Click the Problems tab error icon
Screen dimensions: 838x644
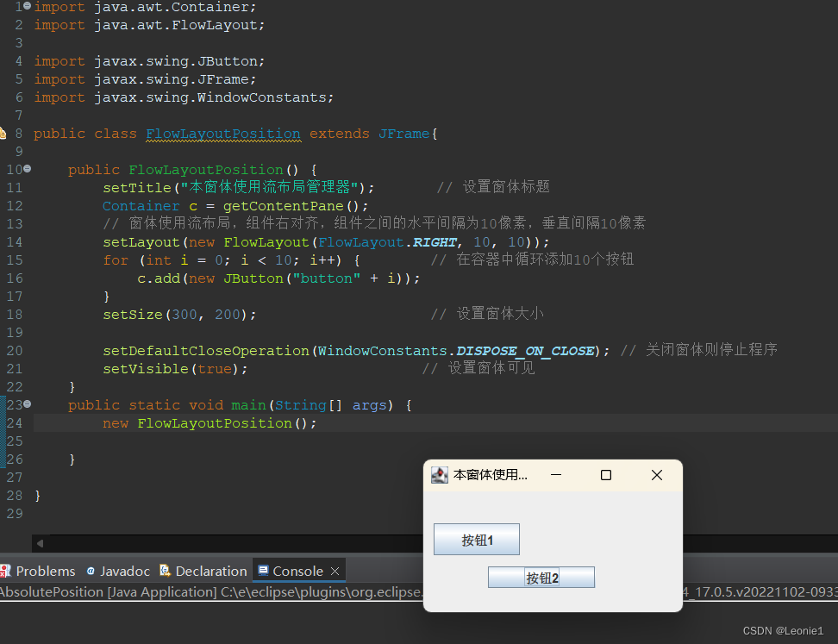point(3,571)
